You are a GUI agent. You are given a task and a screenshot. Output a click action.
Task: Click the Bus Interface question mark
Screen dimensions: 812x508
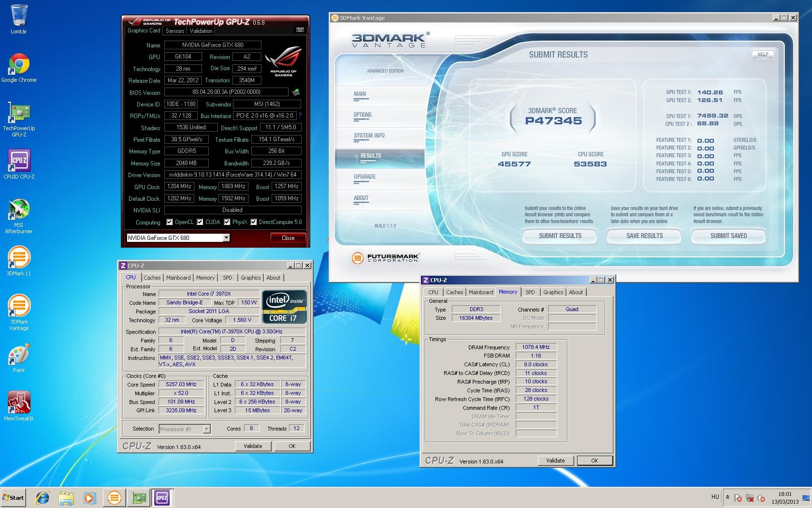pos(300,116)
